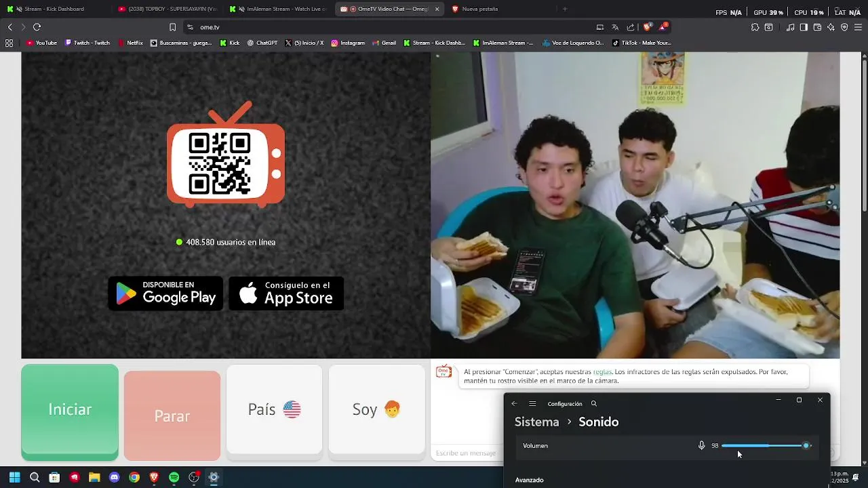This screenshot has width=868, height=488.
Task: Click the OBS Studio taskbar icon
Action: coord(194,477)
